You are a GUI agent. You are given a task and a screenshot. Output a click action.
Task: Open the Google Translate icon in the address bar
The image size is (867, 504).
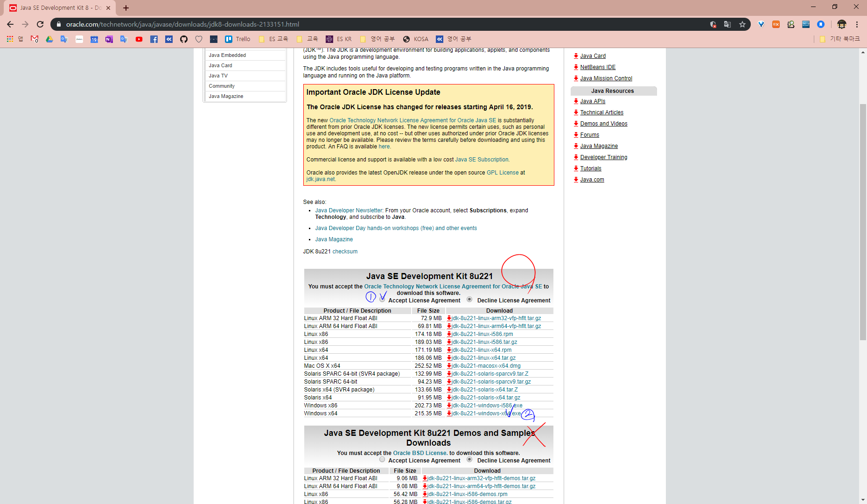(727, 24)
